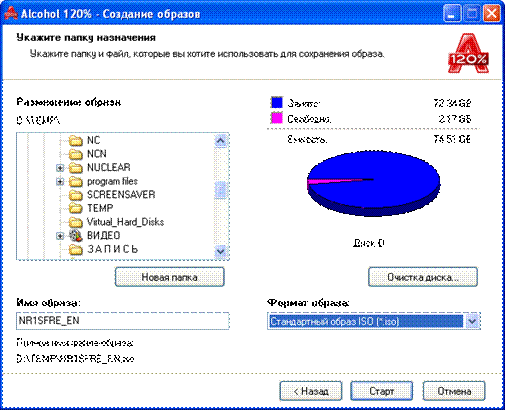
Task: Click the Новая папка button
Action: [x=169, y=277]
